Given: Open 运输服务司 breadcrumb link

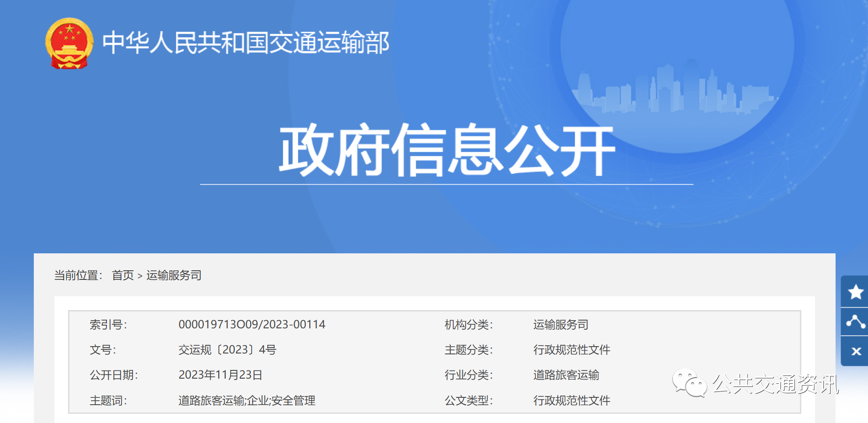Looking at the screenshot, I should click(x=174, y=275).
